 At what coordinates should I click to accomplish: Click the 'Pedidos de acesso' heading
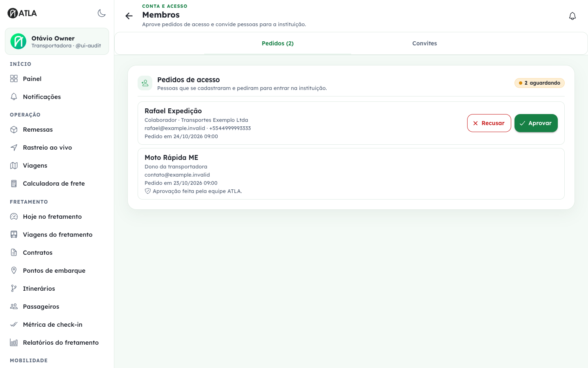[189, 80]
